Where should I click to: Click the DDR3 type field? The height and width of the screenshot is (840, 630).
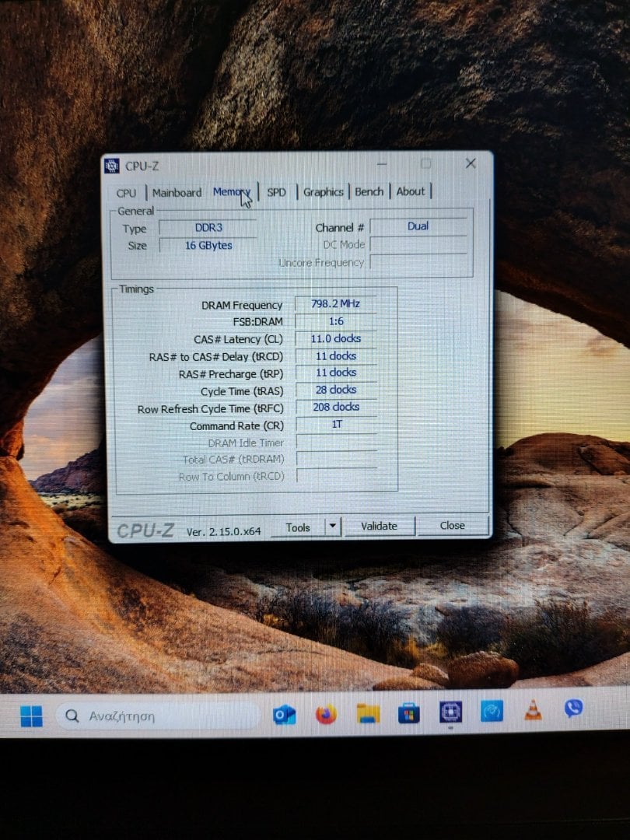(x=208, y=228)
